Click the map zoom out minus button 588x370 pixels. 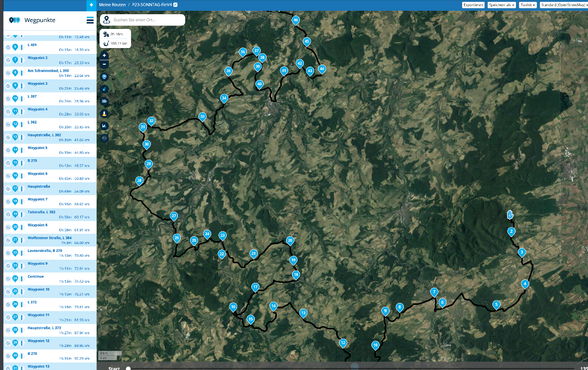point(104,64)
